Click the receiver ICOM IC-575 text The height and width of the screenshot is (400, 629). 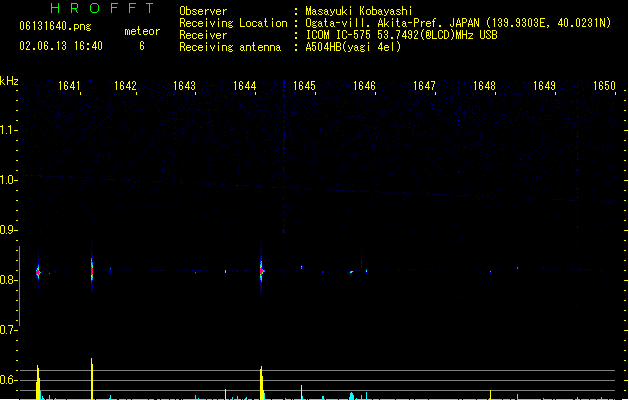tap(402, 35)
